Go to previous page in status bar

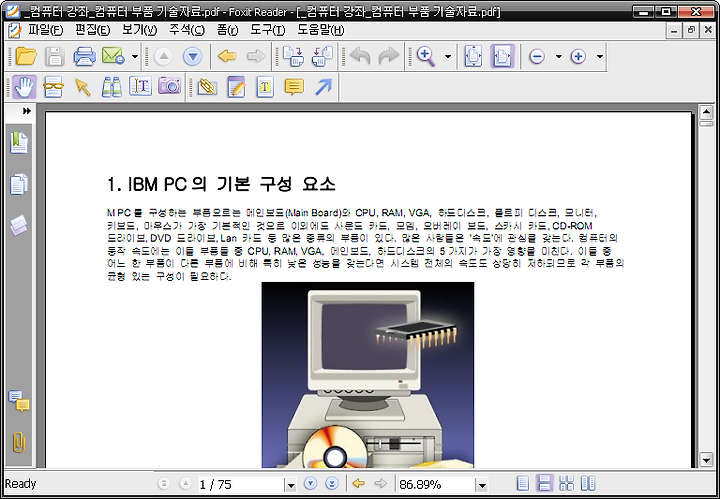(x=185, y=483)
